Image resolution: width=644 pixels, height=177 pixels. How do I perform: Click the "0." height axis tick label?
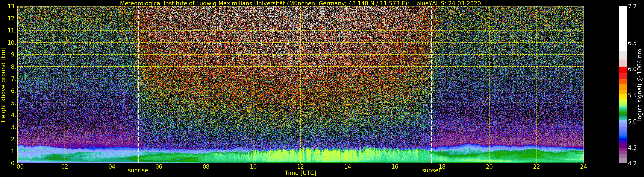click(x=14, y=163)
